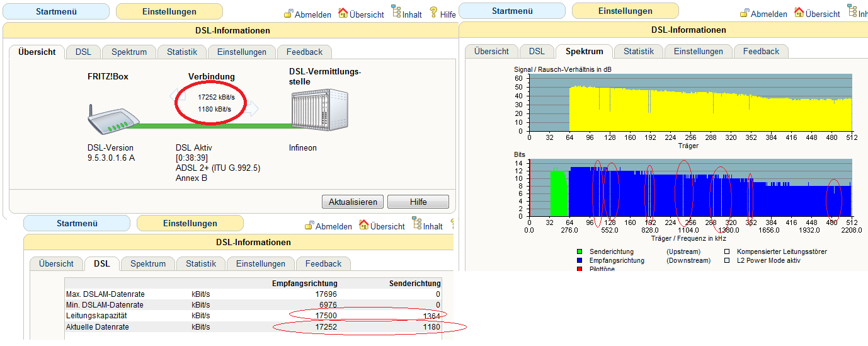The image size is (868, 346).
Task: Open Startmenü in the Spektrum window
Action: click(512, 11)
